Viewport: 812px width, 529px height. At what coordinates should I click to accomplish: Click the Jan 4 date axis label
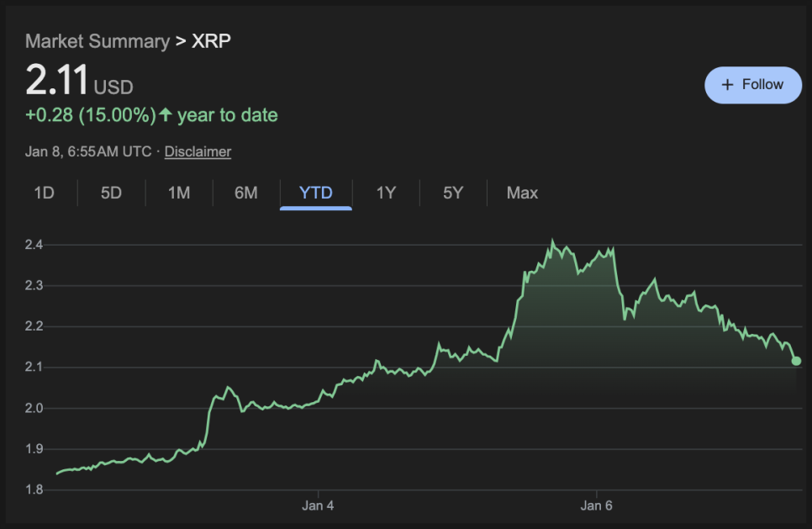point(318,505)
